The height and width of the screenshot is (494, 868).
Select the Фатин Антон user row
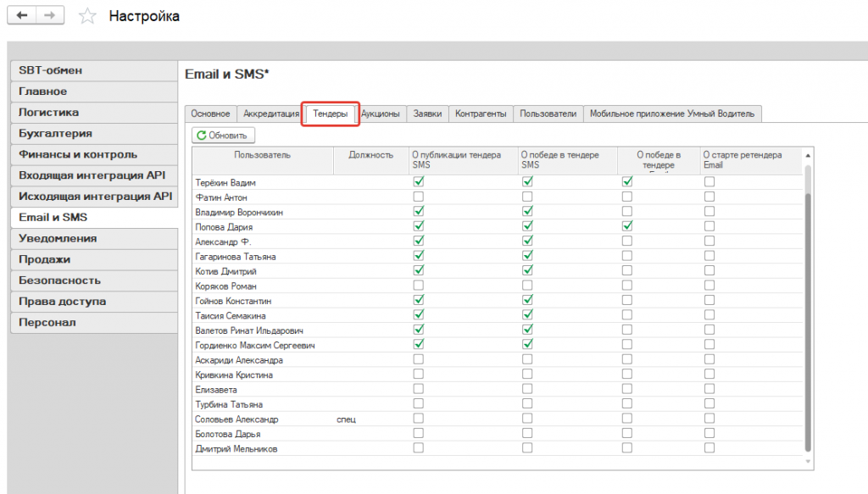pyautogui.click(x=498, y=197)
